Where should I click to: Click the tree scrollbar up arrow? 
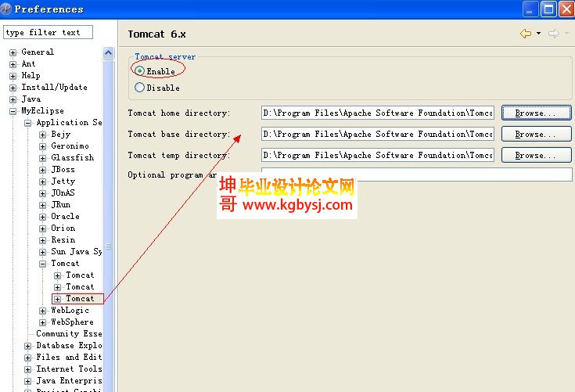(x=108, y=52)
